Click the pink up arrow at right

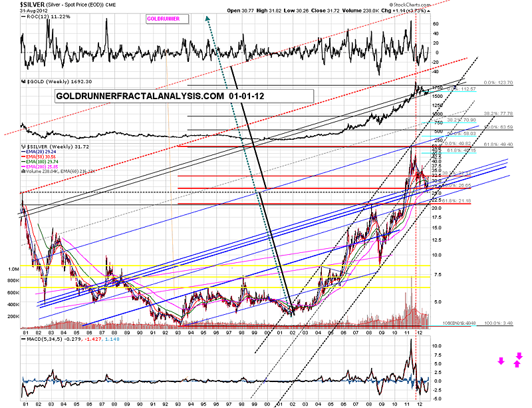[517, 364]
